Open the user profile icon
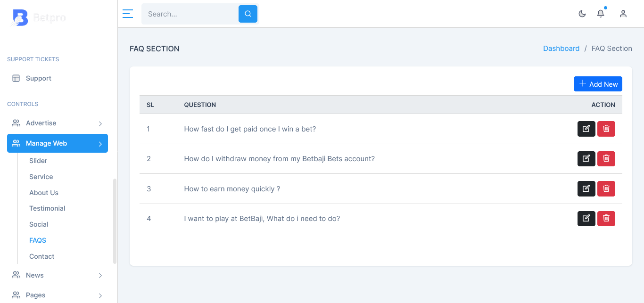644x303 pixels. [623, 14]
